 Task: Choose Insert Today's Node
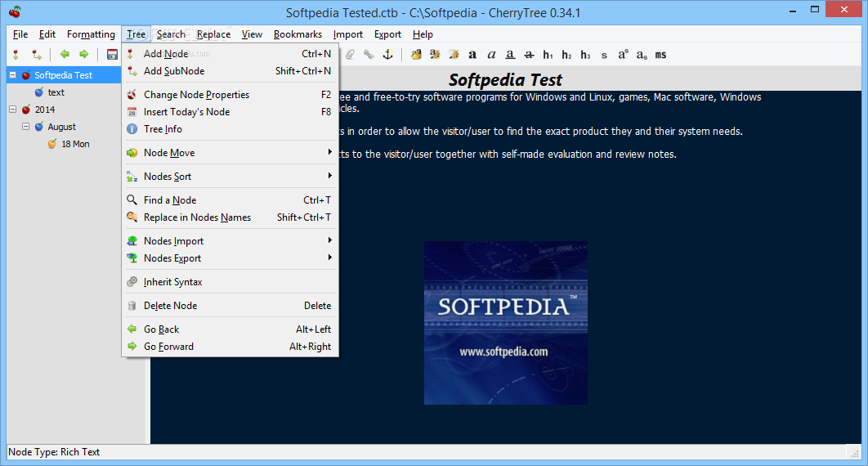coord(230,112)
